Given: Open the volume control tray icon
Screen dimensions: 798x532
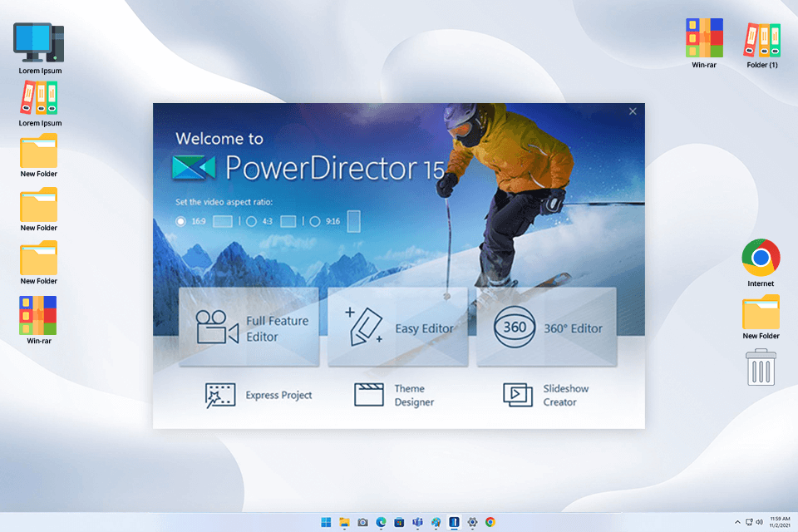Looking at the screenshot, I should pyautogui.click(x=759, y=522).
